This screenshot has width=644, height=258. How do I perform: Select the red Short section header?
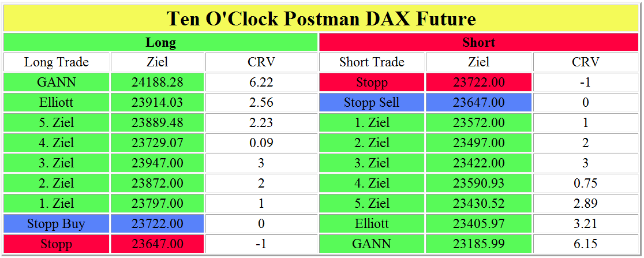click(x=479, y=42)
